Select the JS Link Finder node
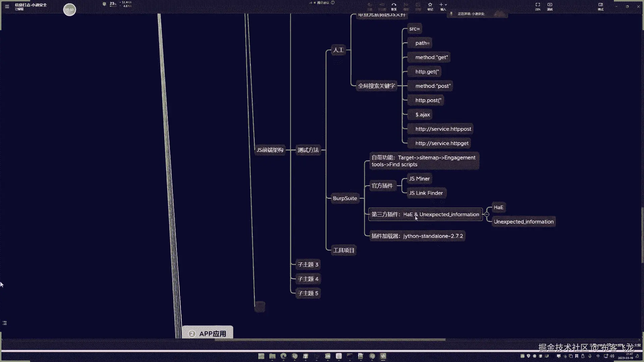Viewport: 644px width, 362px height. coord(426,193)
